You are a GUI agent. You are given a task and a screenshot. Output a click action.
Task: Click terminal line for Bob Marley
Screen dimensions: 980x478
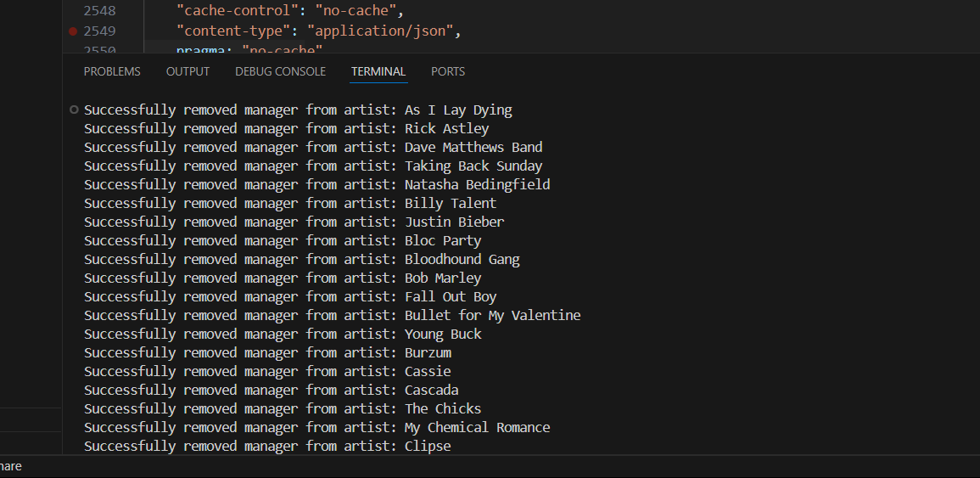click(x=283, y=278)
